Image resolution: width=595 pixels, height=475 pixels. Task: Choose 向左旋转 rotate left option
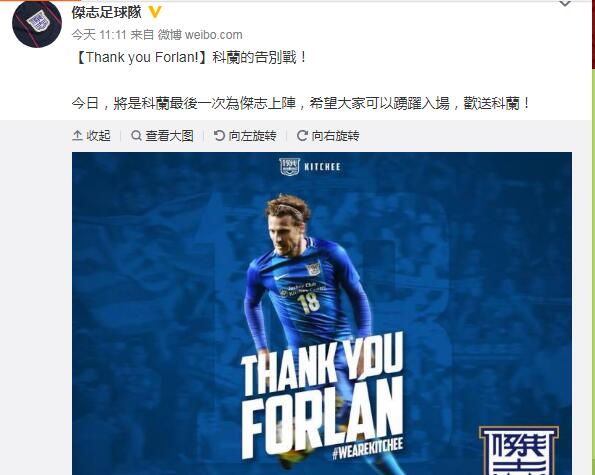[x=252, y=135]
